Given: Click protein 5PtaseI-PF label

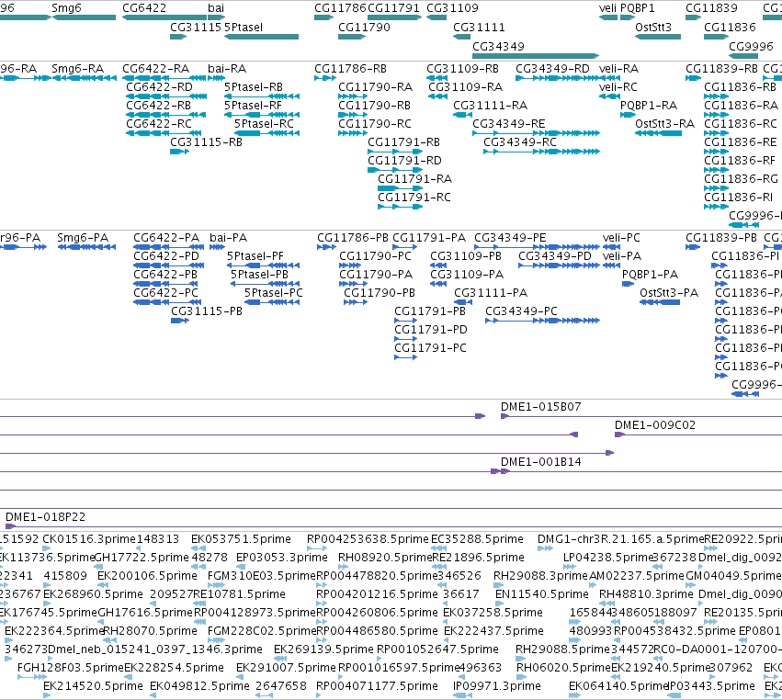Looking at the screenshot, I should coord(255,256).
